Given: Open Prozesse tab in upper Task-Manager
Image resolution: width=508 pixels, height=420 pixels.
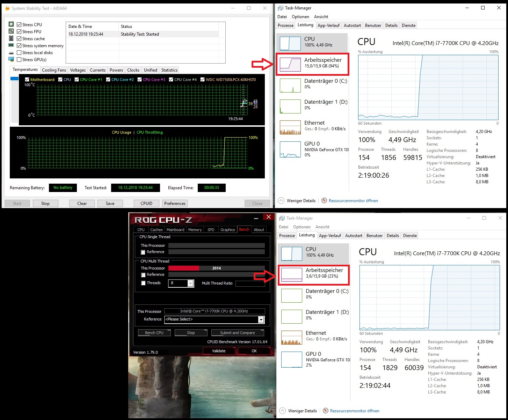Looking at the screenshot, I should [x=285, y=25].
